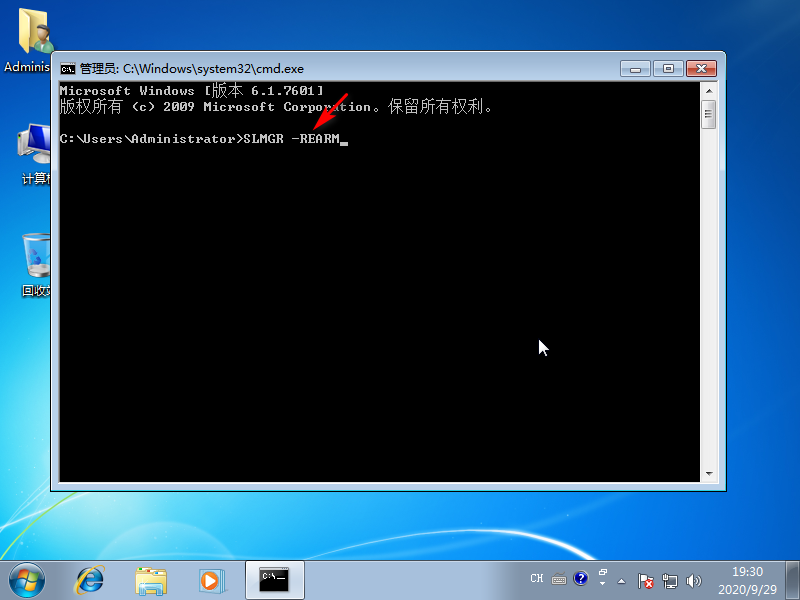This screenshot has width=800, height=600.
Task: Select the Administrator folder on desktop
Action: [x=36, y=35]
